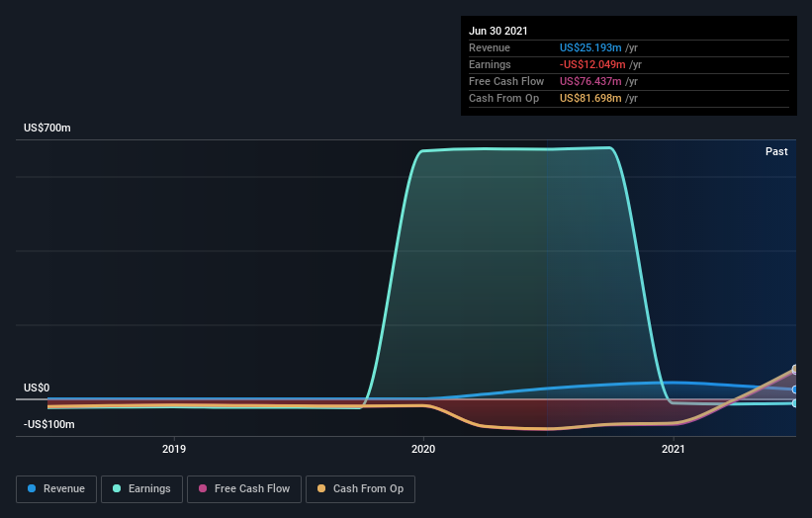Click the Free Cash Flow value US$76.437m
The image size is (812, 518).
point(590,81)
